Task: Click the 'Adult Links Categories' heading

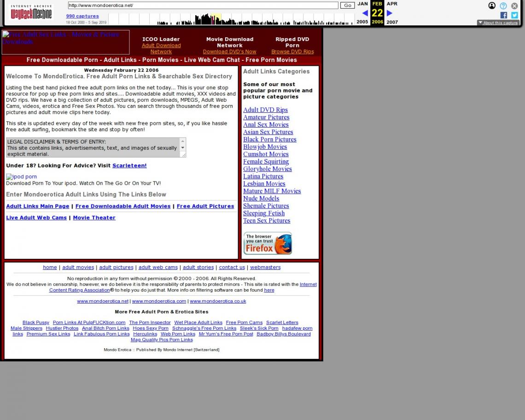Action: click(x=277, y=71)
